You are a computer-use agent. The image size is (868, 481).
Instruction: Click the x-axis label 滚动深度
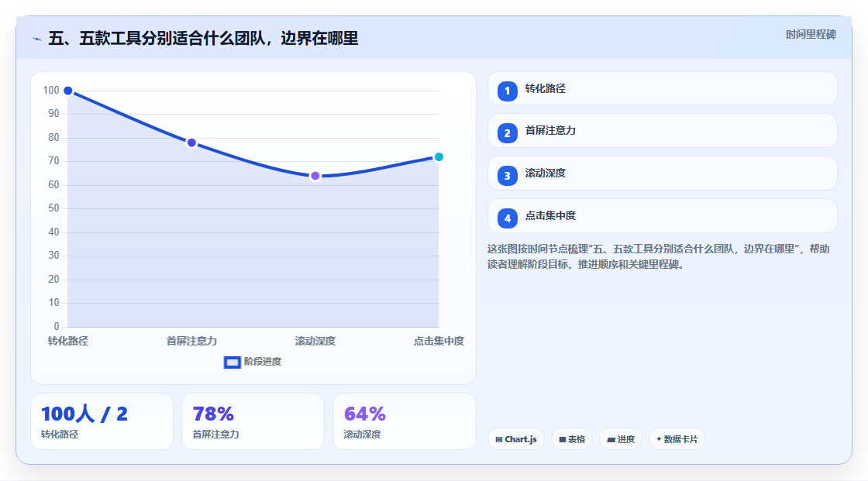pyautogui.click(x=315, y=341)
